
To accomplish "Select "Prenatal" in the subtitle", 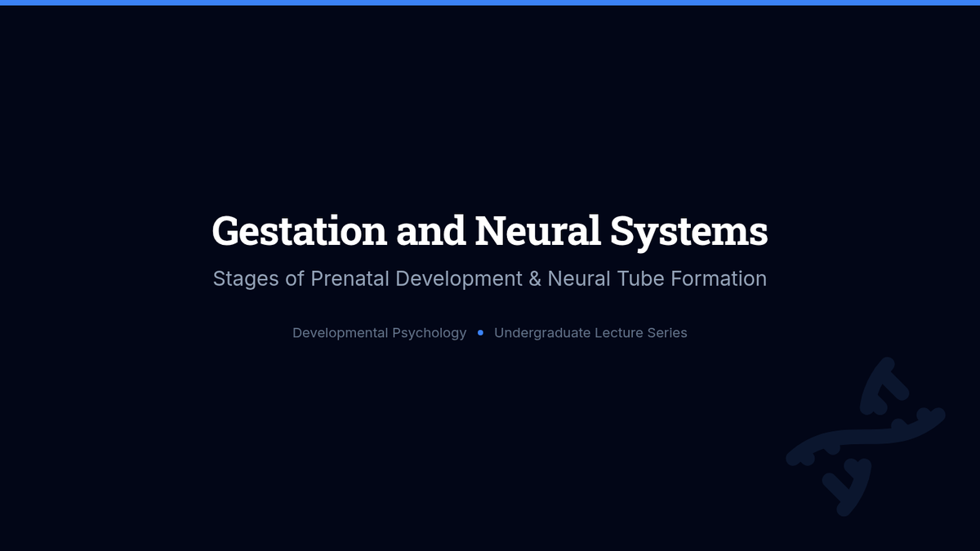I will click(x=350, y=279).
